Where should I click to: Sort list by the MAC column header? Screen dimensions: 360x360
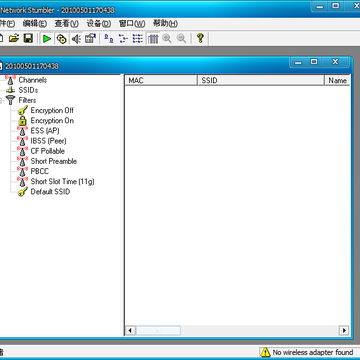pyautogui.click(x=161, y=80)
